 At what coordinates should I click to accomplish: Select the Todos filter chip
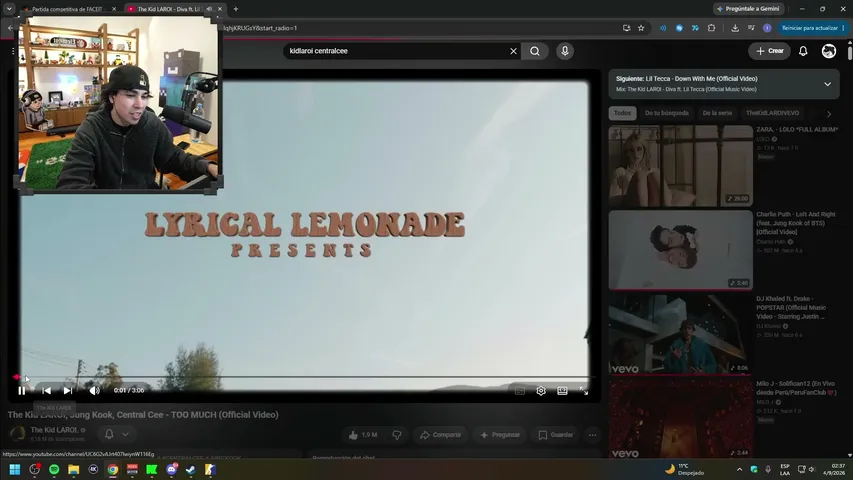(x=622, y=113)
